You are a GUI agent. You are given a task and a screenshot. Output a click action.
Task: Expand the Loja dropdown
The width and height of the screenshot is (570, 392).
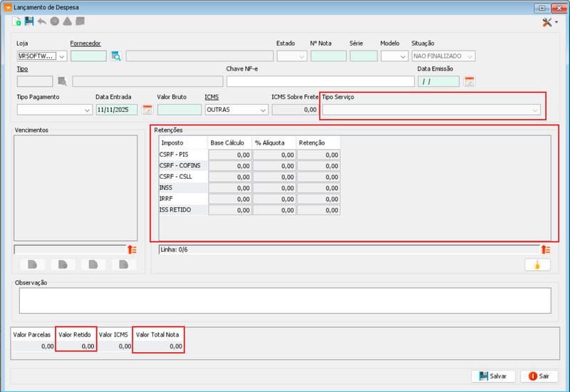(62, 56)
